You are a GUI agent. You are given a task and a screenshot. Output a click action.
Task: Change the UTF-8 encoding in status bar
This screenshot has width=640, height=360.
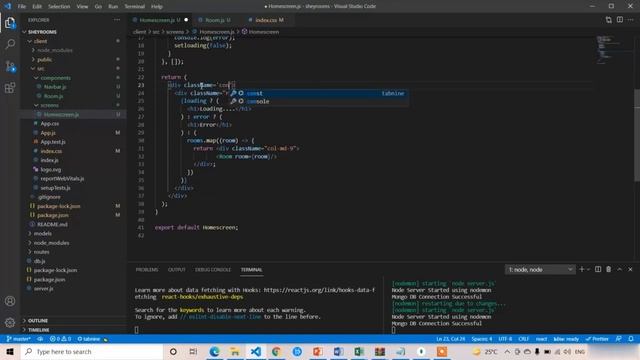(505, 339)
